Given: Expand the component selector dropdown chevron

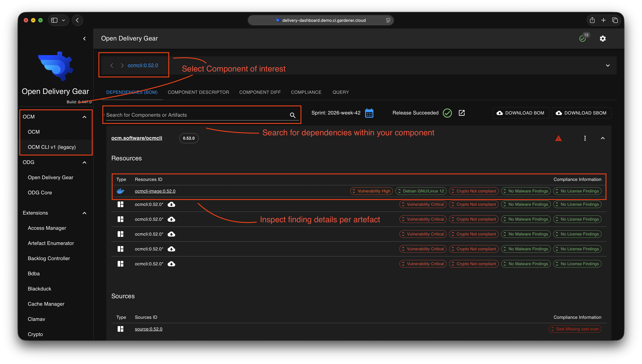Looking at the screenshot, I should click(x=608, y=65).
